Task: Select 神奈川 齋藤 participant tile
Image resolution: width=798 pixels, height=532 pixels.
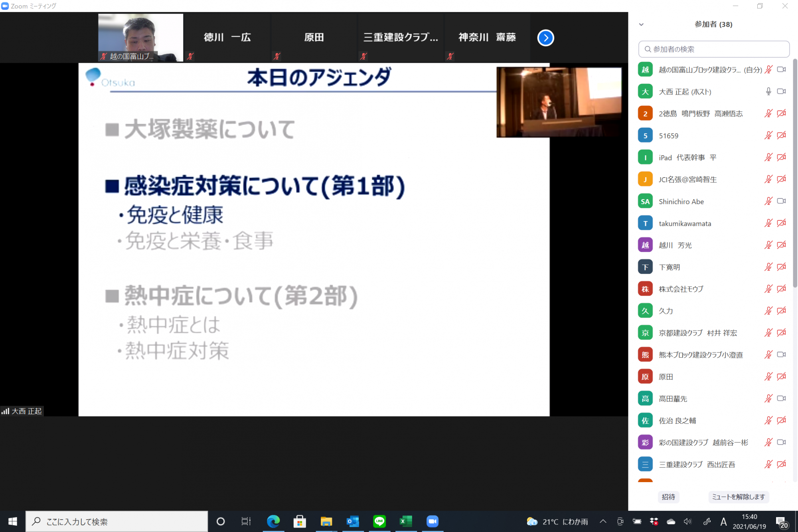Action: tap(487, 38)
